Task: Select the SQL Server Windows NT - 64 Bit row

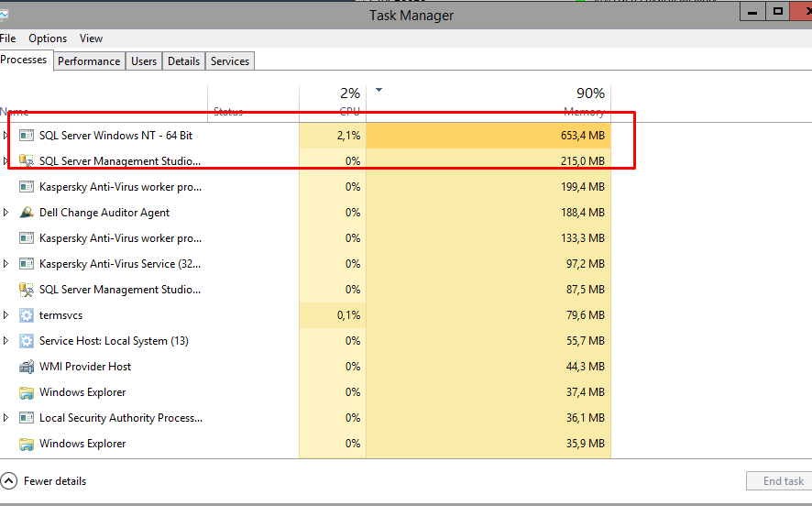Action: [x=305, y=136]
